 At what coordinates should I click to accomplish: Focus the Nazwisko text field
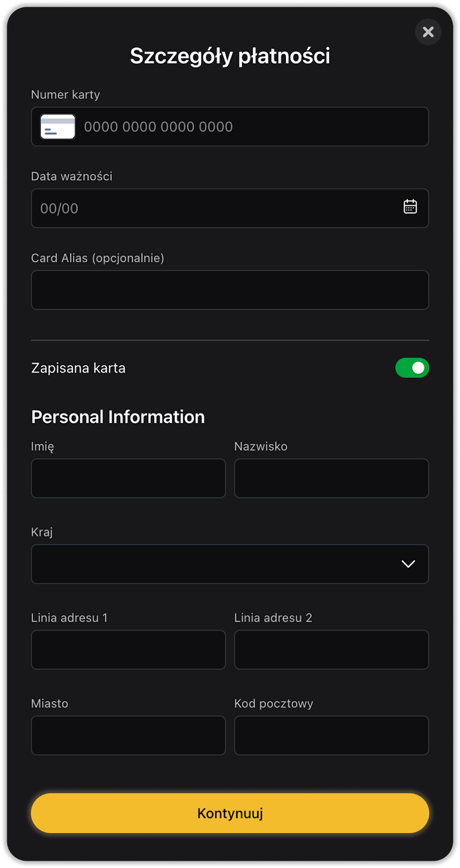(331, 478)
